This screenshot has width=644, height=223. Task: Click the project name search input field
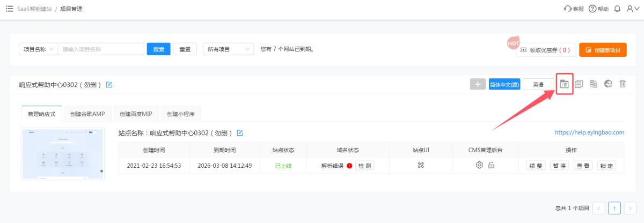(x=100, y=49)
